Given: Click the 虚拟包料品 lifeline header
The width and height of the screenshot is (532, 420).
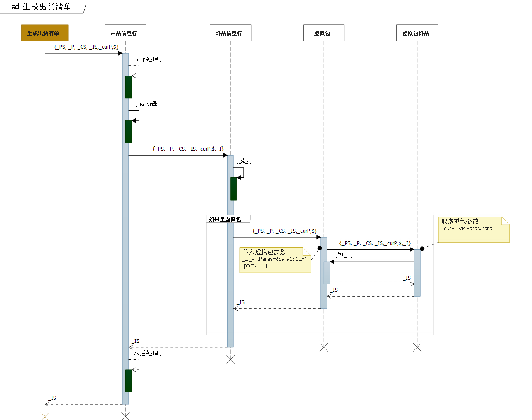Looking at the screenshot, I should 417,33.
